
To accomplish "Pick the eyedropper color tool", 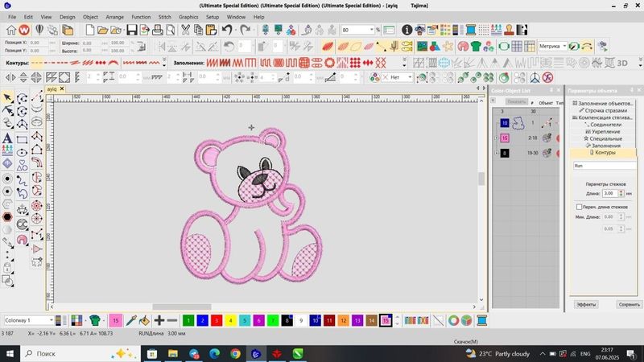I will click(131, 320).
